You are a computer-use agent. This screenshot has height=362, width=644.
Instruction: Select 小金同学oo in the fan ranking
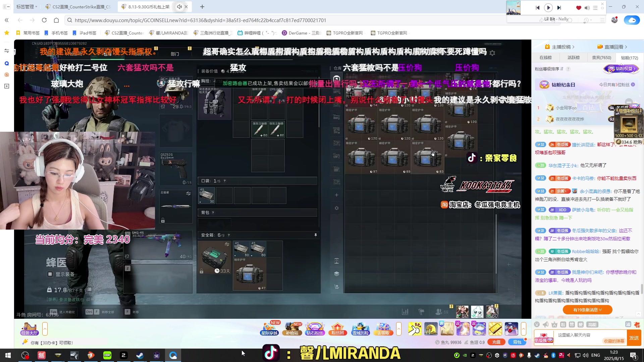click(566, 108)
